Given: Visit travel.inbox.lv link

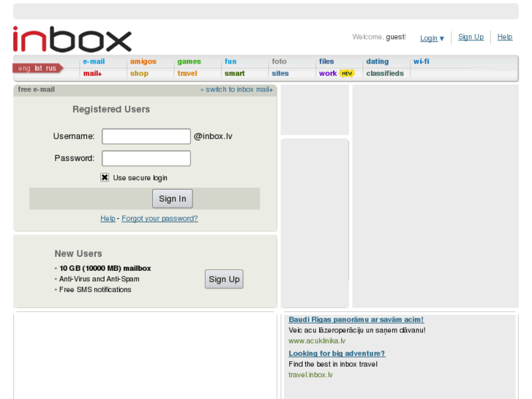Looking at the screenshot, I should 310,375.
